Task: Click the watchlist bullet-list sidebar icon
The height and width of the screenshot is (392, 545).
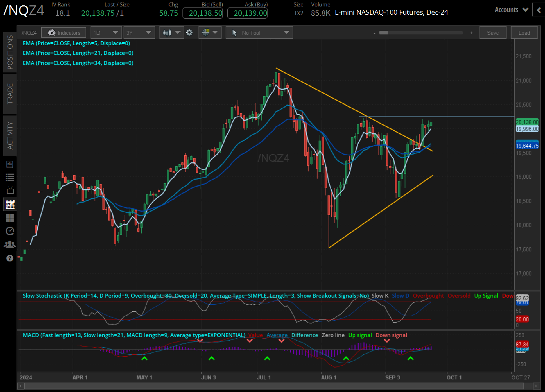Action: [x=10, y=177]
